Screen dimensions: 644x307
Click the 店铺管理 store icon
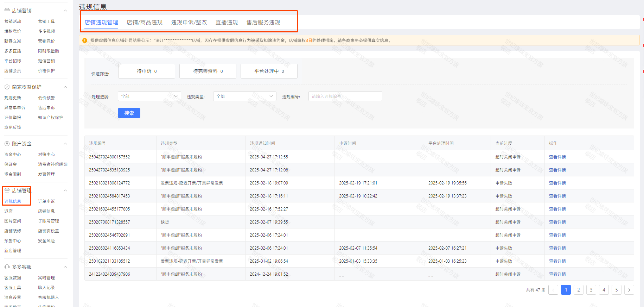click(x=7, y=190)
